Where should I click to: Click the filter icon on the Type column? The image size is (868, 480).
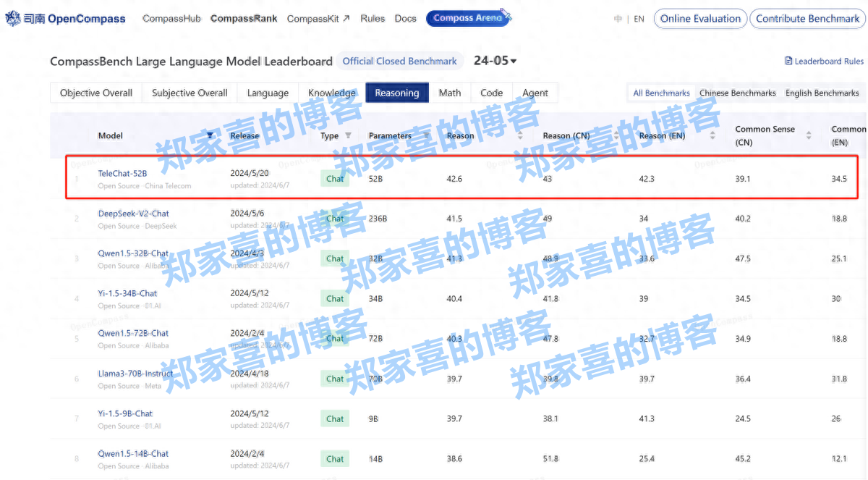coord(347,135)
